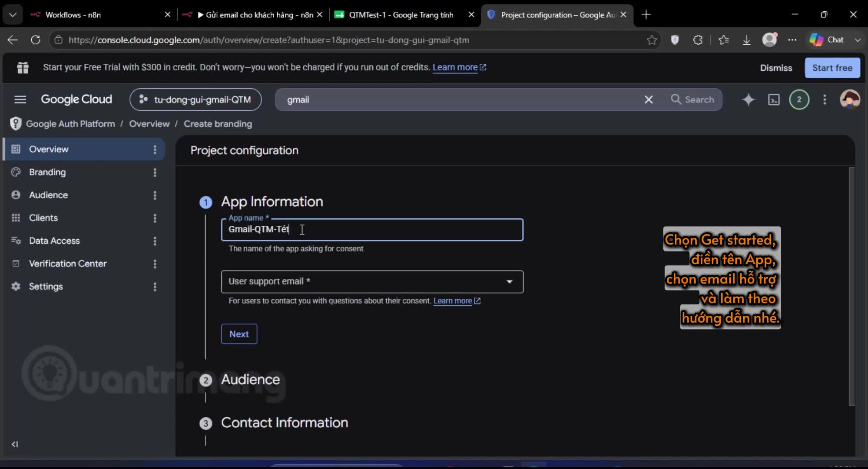Open more actions for Verification Center

155,264
